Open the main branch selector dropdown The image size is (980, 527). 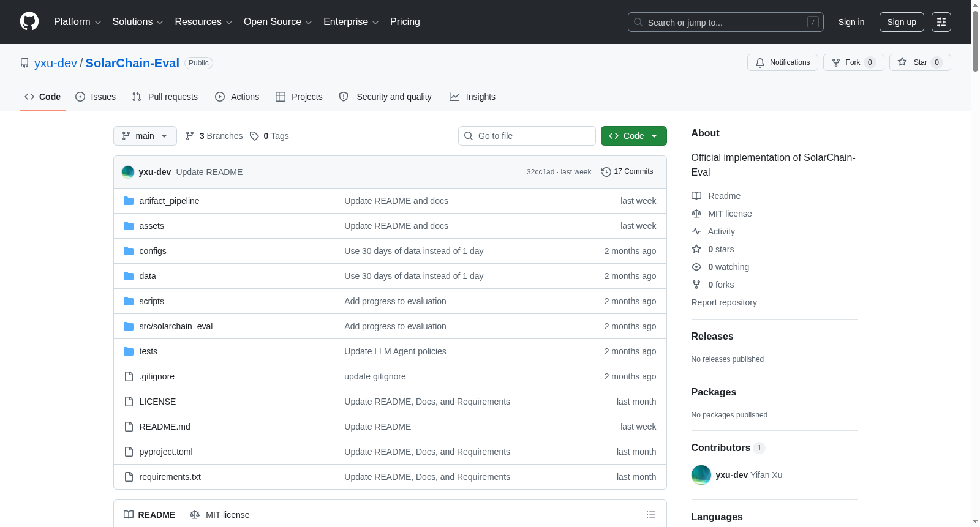click(145, 136)
